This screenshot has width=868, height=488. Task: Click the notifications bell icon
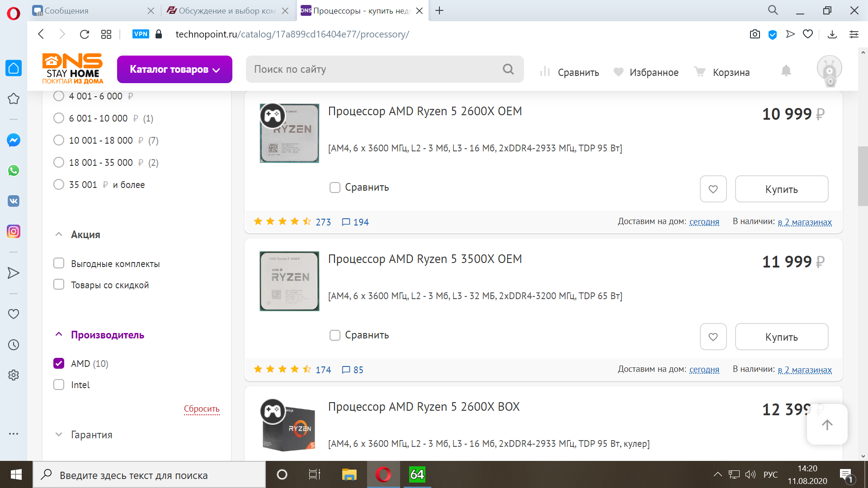pyautogui.click(x=786, y=71)
